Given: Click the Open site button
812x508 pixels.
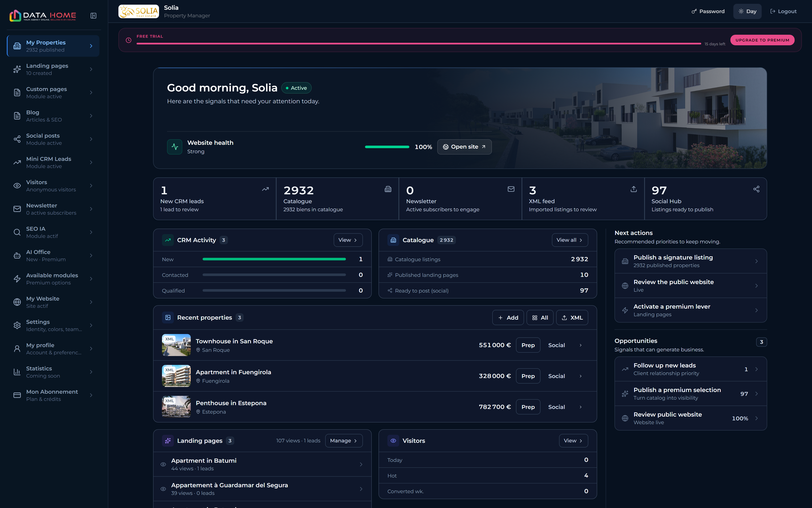Looking at the screenshot, I should (x=464, y=147).
